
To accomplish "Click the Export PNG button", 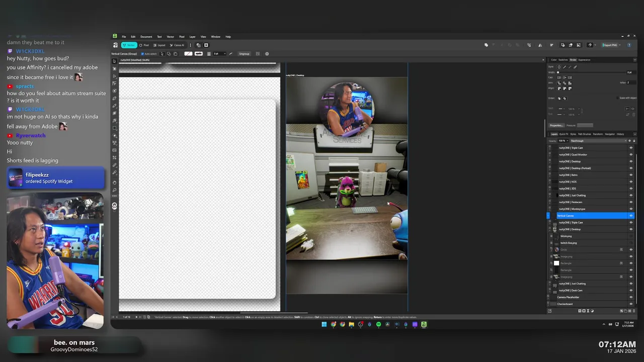I will 611,45.
